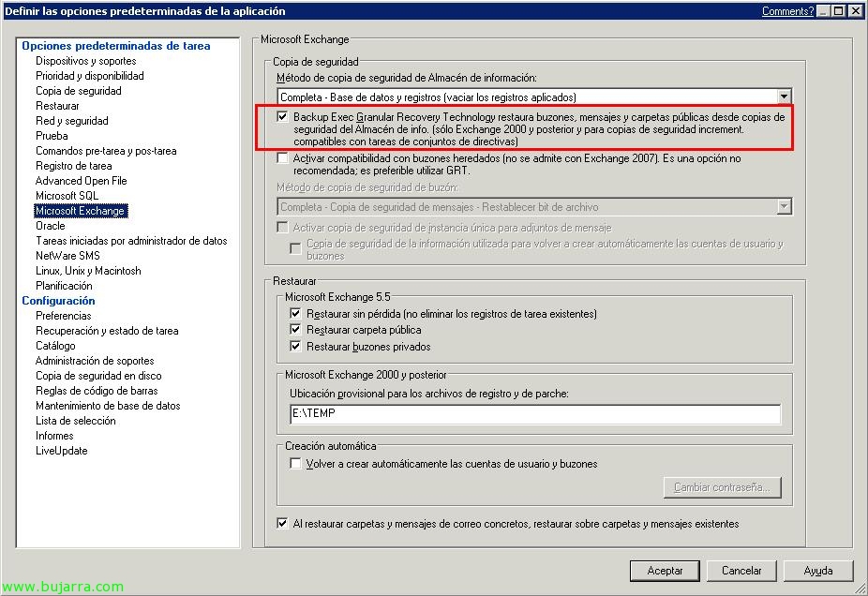Click the Cancelar button

click(x=741, y=571)
